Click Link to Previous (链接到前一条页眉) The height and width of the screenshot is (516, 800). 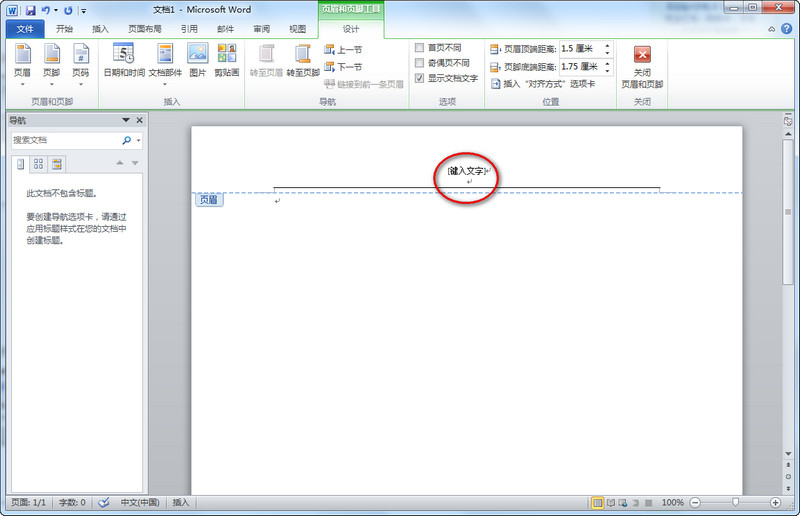(x=364, y=84)
